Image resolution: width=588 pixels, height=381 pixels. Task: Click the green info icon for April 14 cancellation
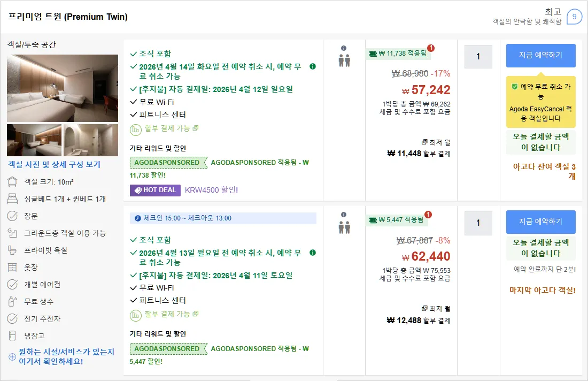point(312,66)
